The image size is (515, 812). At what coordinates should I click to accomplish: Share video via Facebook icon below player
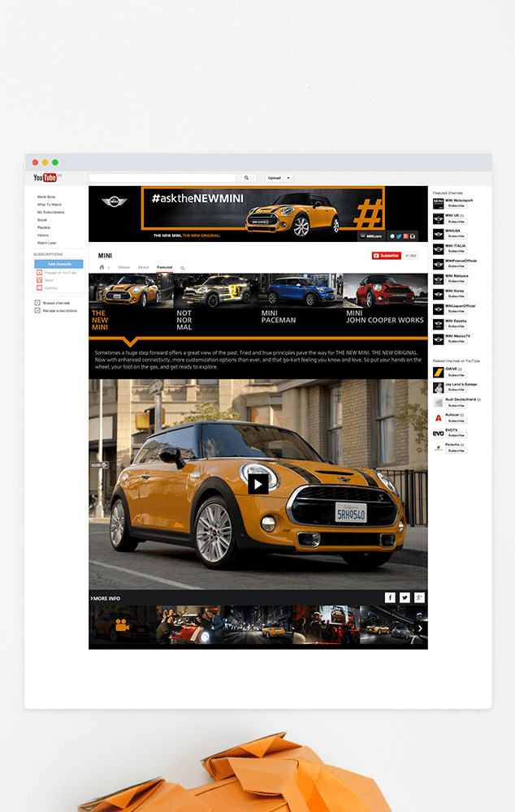[390, 598]
